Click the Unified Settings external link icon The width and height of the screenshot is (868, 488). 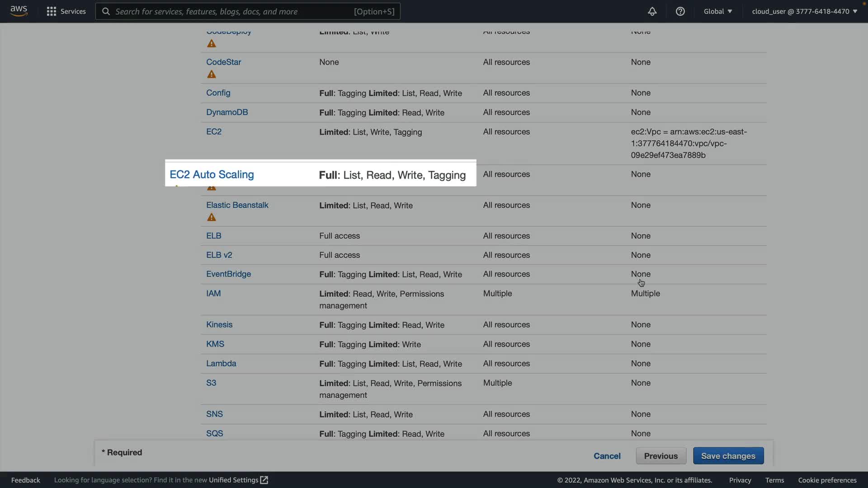pos(264,480)
